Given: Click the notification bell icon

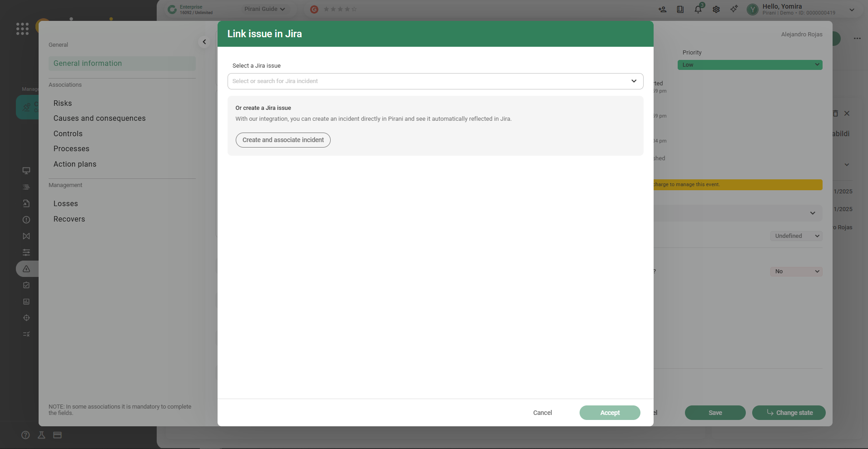Looking at the screenshot, I should point(698,9).
